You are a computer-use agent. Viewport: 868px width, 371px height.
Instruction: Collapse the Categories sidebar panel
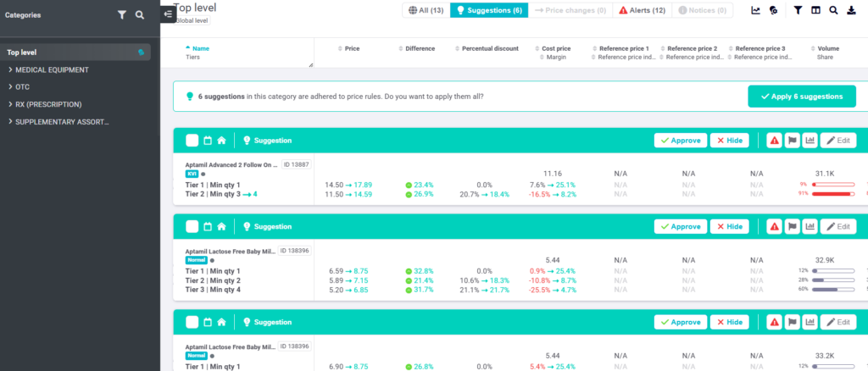[x=168, y=14]
